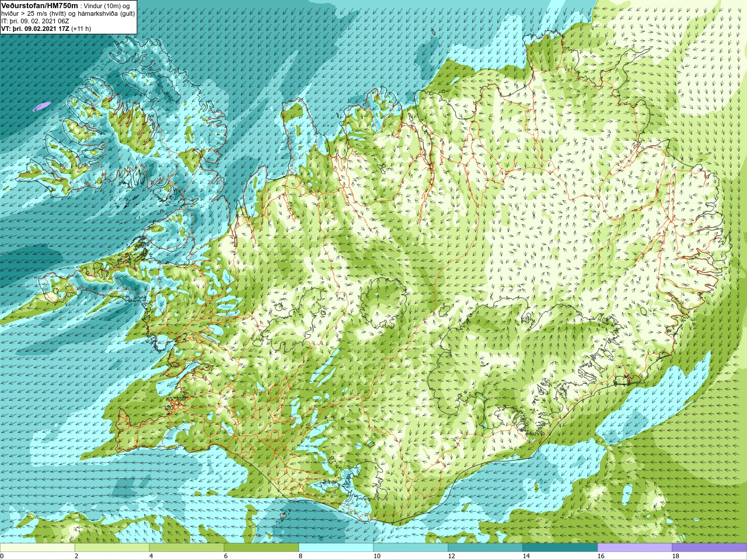
Task: Click the legend scale label "14"
Action: [x=526, y=556]
